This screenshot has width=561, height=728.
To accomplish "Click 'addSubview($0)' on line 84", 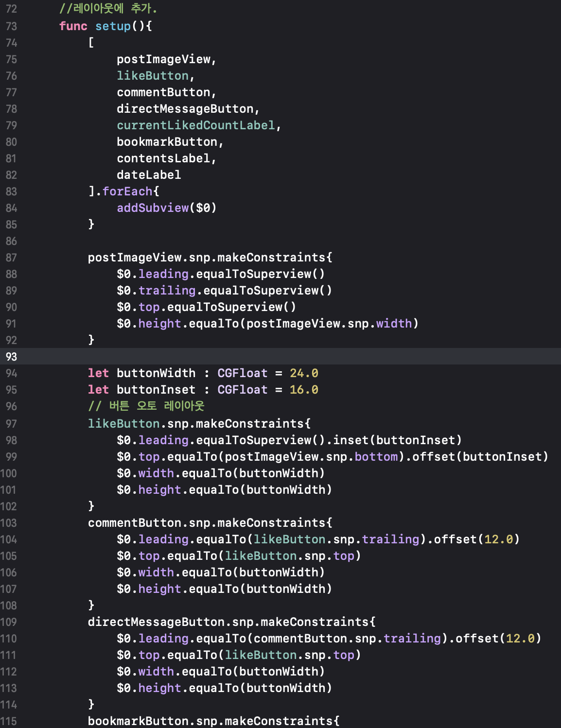I will point(166,208).
